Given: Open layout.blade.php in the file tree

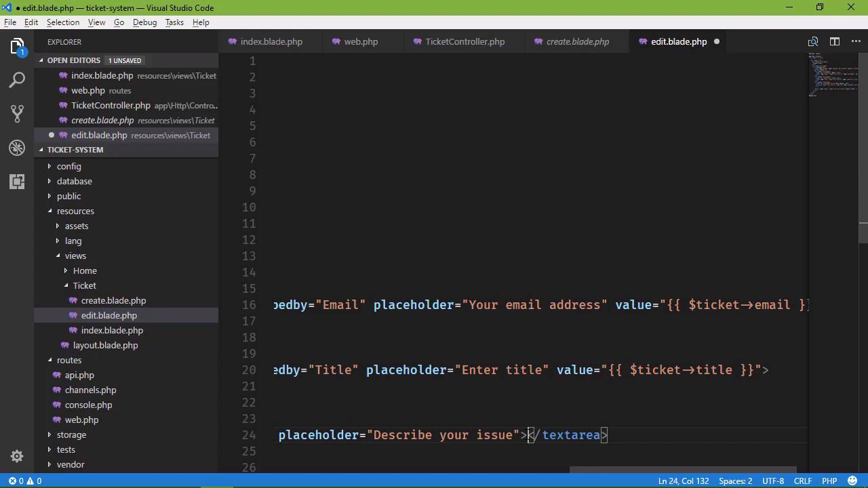Looking at the screenshot, I should (105, 345).
